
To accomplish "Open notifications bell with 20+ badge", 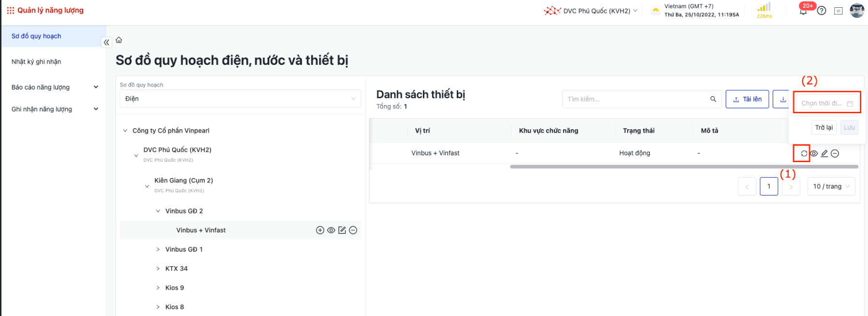I will point(803,11).
